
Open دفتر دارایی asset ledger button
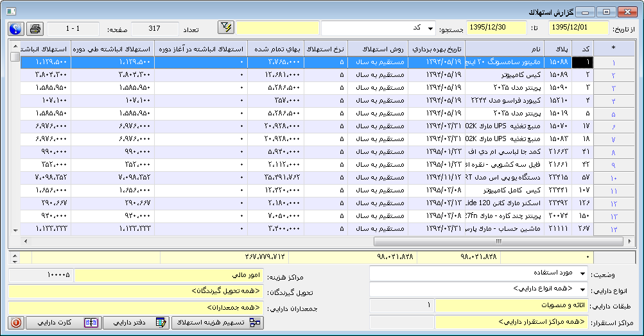coord(136,323)
